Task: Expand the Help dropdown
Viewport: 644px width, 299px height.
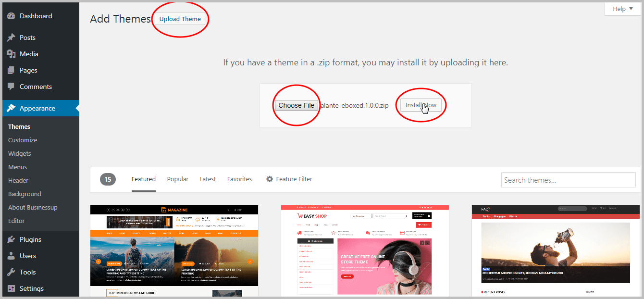Action: pyautogui.click(x=622, y=9)
